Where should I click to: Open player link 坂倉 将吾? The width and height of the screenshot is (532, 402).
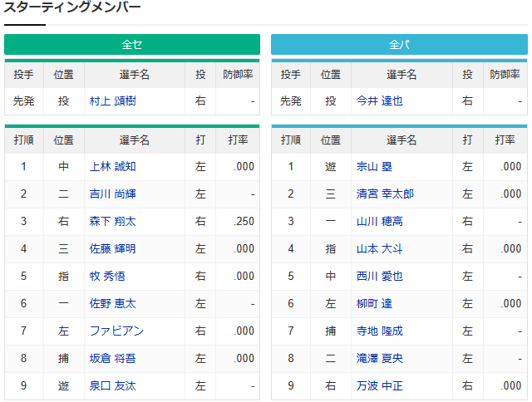pyautogui.click(x=113, y=359)
